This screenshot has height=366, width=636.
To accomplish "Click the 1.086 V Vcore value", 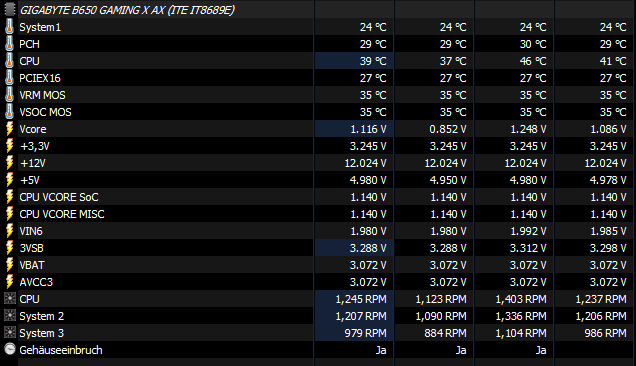I will pos(608,129).
